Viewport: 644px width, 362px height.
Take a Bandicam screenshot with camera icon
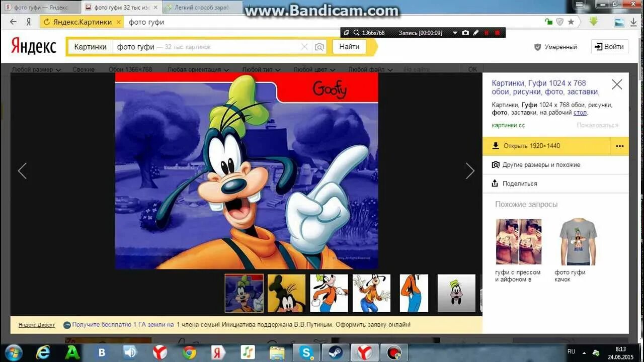465,33
